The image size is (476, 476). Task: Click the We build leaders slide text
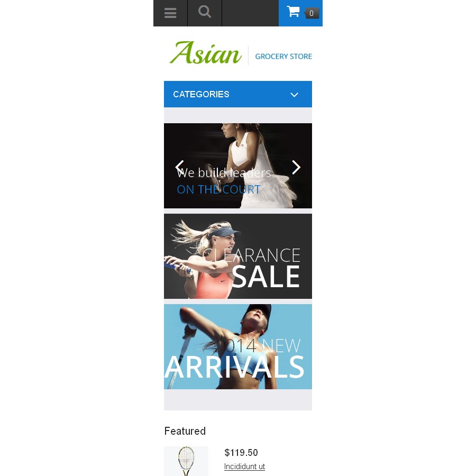[x=224, y=173]
